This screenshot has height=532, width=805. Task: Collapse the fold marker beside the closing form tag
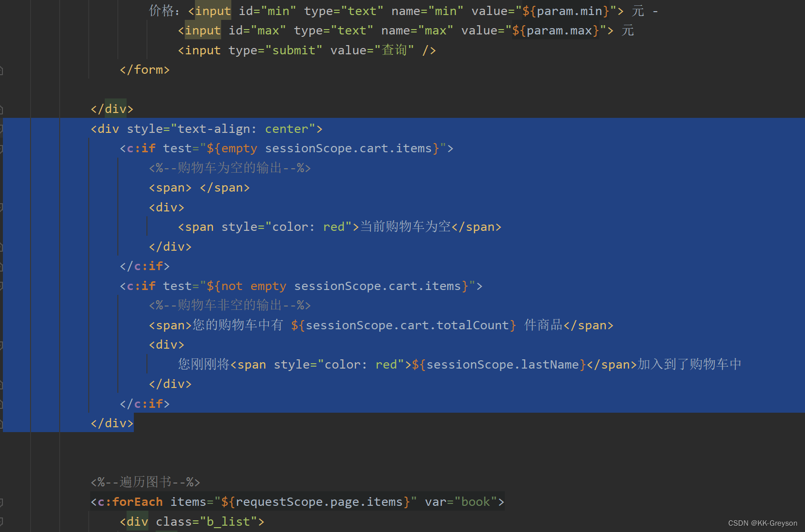[1, 70]
